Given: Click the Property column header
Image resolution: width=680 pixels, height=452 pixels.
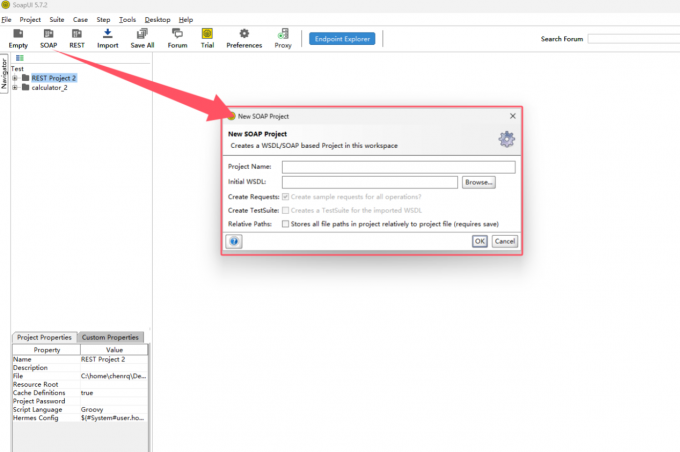Looking at the screenshot, I should [46, 350].
